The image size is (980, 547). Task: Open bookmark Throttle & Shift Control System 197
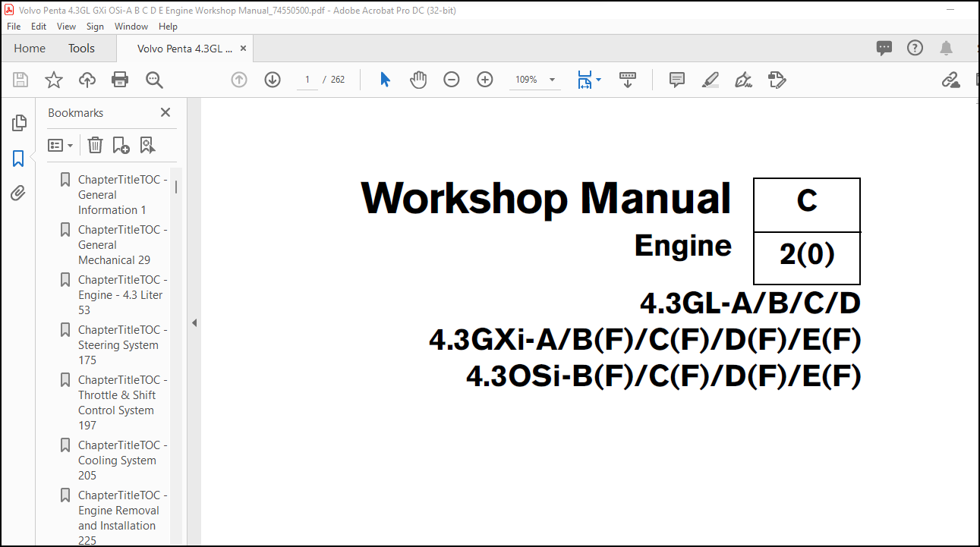pyautogui.click(x=123, y=403)
